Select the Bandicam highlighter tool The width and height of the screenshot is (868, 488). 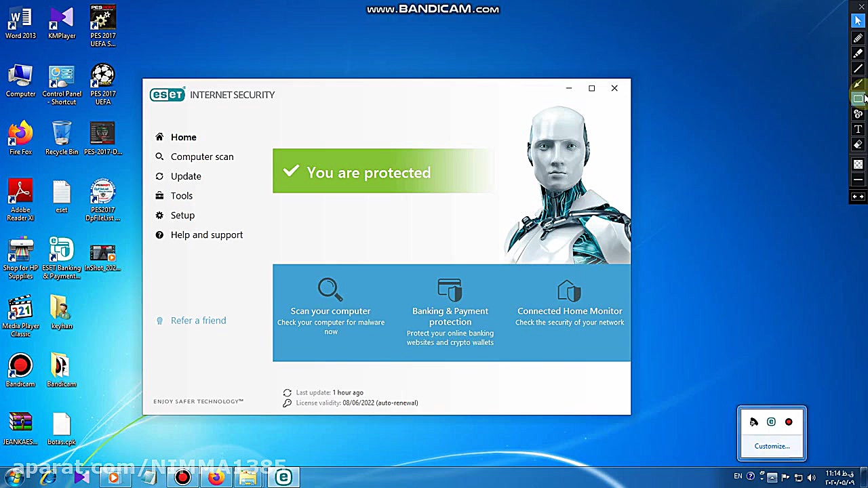(858, 53)
